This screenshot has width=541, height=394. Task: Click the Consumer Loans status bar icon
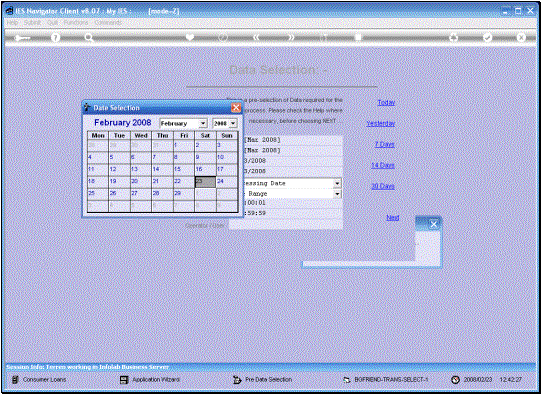tap(15, 380)
